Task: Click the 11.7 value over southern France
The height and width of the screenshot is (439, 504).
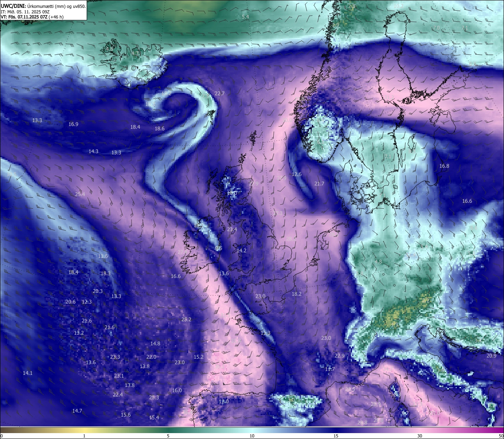Action: point(330,369)
